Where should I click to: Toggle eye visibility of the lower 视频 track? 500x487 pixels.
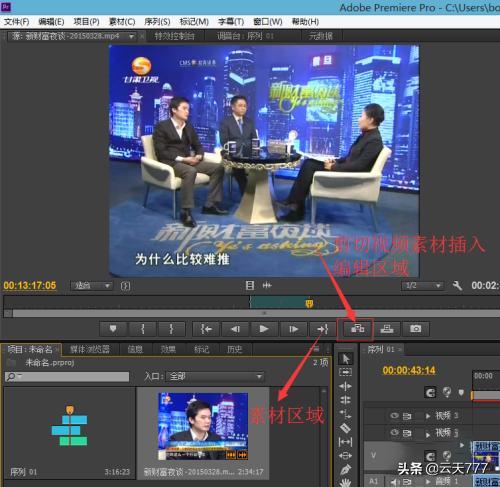[x=394, y=433]
